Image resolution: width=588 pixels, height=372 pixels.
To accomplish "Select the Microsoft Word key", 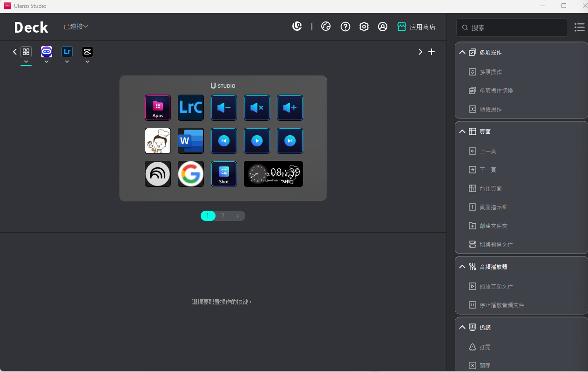I will pyautogui.click(x=191, y=141).
